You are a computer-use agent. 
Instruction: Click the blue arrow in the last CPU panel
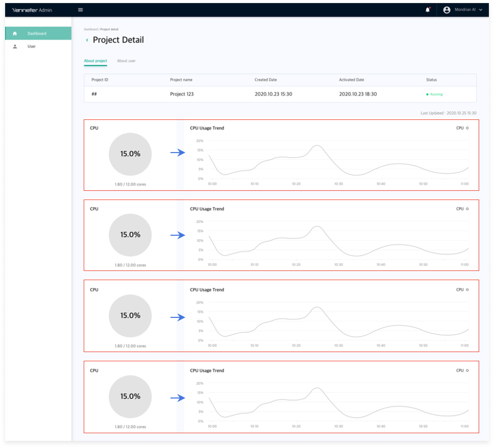point(178,398)
